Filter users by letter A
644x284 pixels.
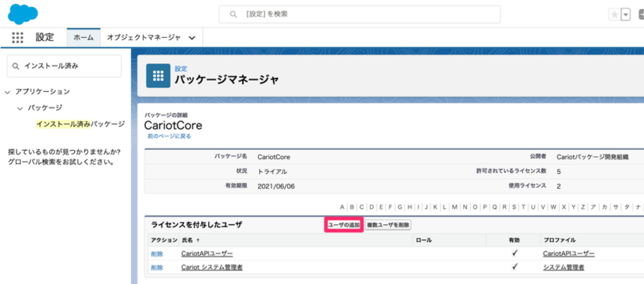pos(342,207)
